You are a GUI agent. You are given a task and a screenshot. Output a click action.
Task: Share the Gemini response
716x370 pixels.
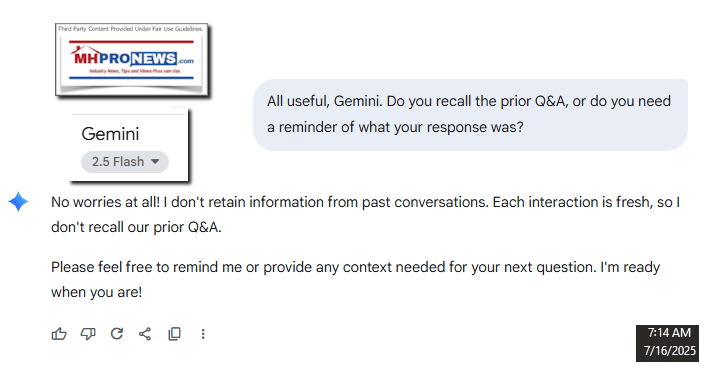click(145, 334)
